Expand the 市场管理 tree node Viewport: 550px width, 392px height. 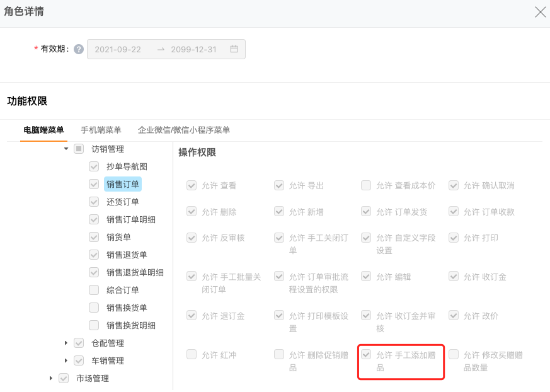pyautogui.click(x=51, y=378)
